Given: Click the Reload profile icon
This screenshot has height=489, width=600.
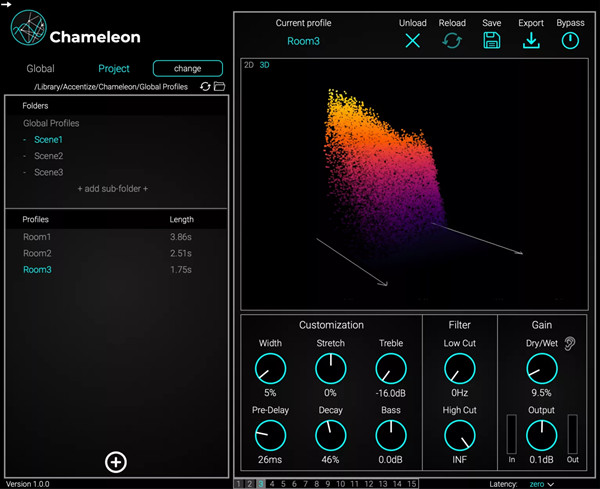Looking at the screenshot, I should [x=452, y=41].
